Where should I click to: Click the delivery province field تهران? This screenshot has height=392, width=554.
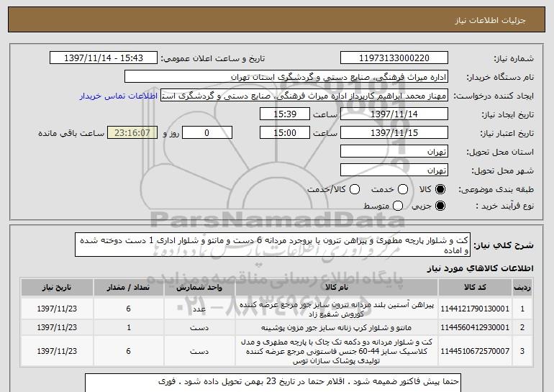(x=394, y=152)
